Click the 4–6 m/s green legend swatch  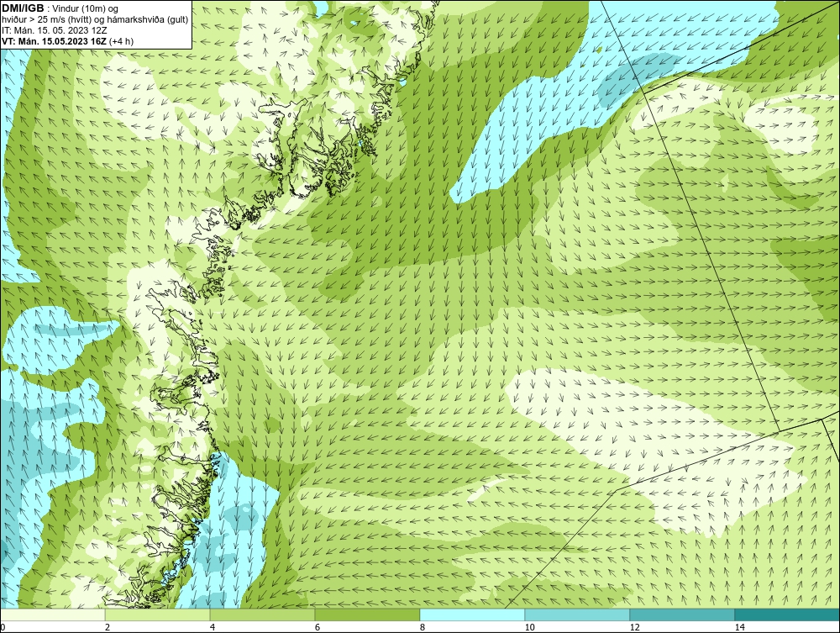[x=262, y=615]
